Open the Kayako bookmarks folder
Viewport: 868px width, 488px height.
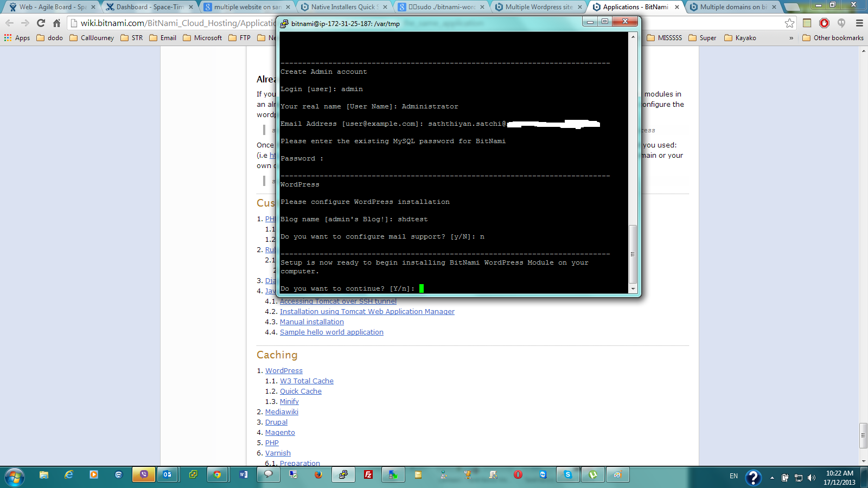coord(740,38)
